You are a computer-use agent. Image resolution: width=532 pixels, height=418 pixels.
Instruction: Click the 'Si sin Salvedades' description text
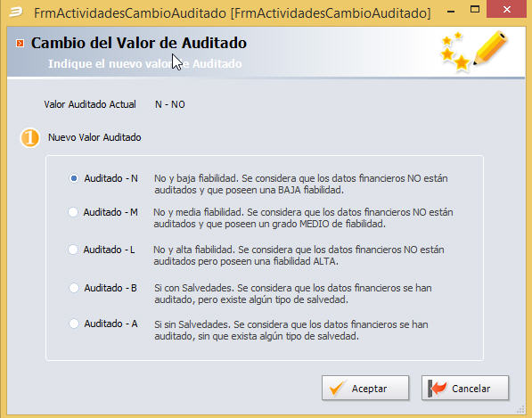[291, 331]
